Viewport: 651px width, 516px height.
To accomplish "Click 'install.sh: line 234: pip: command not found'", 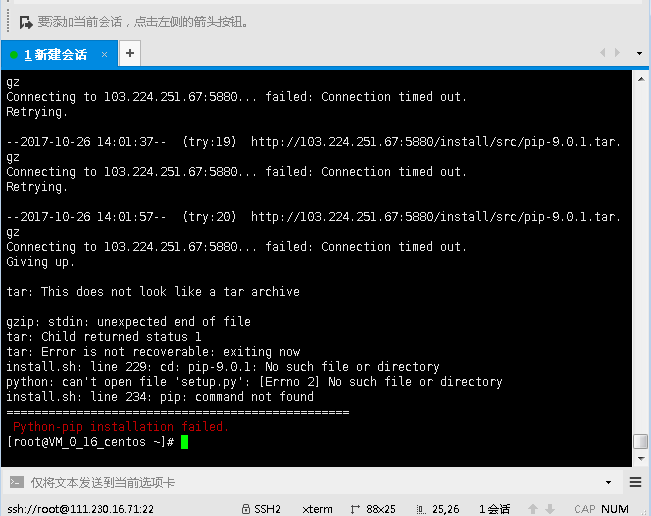I will pyautogui.click(x=160, y=397).
